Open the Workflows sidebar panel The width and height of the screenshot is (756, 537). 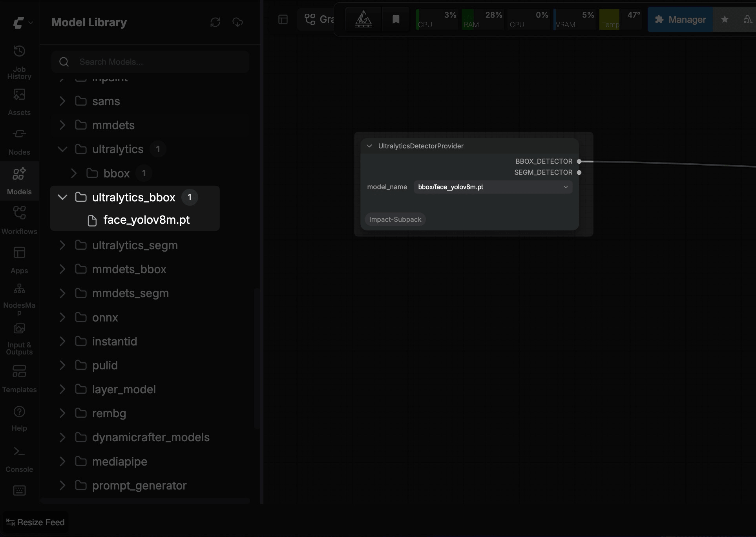[x=19, y=221]
